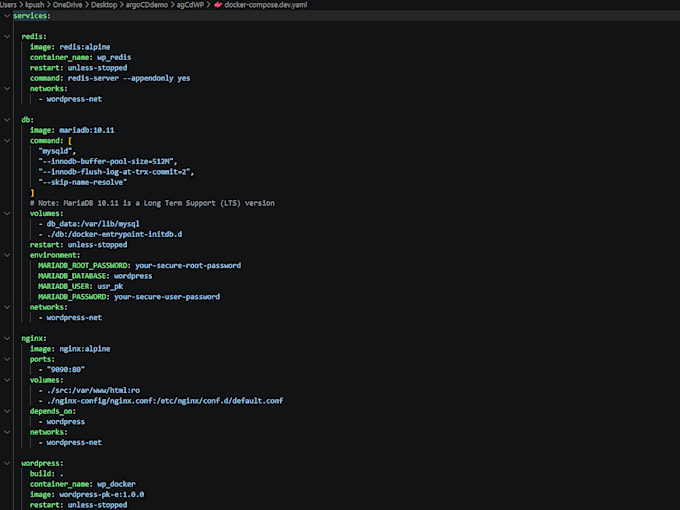Open the Desktop breadcrumb segment
680x510 pixels.
pyautogui.click(x=104, y=5)
